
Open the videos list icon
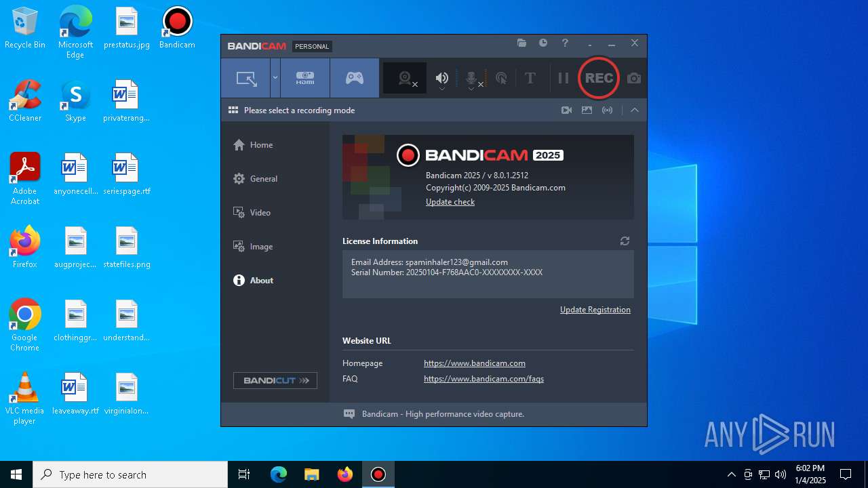click(x=566, y=110)
